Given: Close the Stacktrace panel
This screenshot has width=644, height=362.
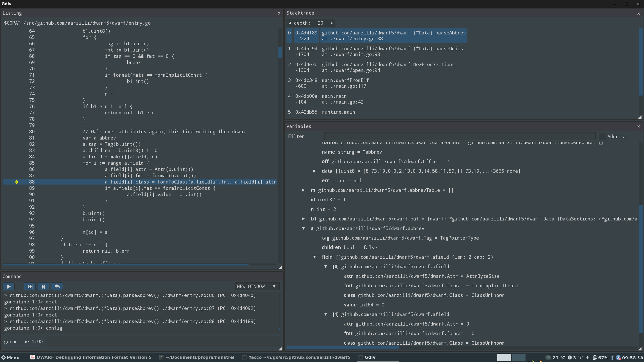Looking at the screenshot, I should (x=638, y=13).
